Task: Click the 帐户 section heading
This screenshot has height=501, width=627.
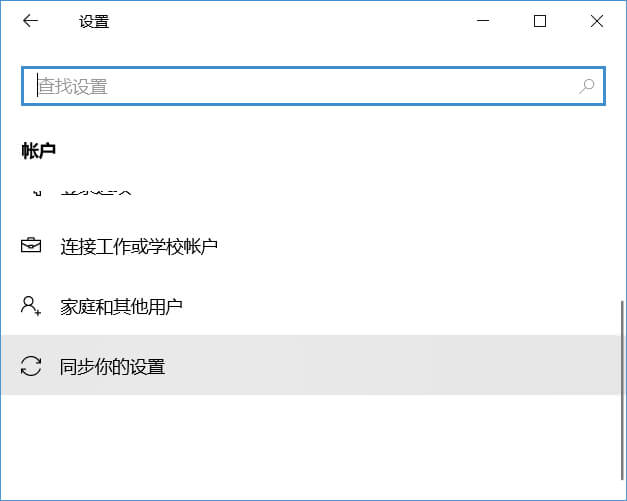Action: 39,150
